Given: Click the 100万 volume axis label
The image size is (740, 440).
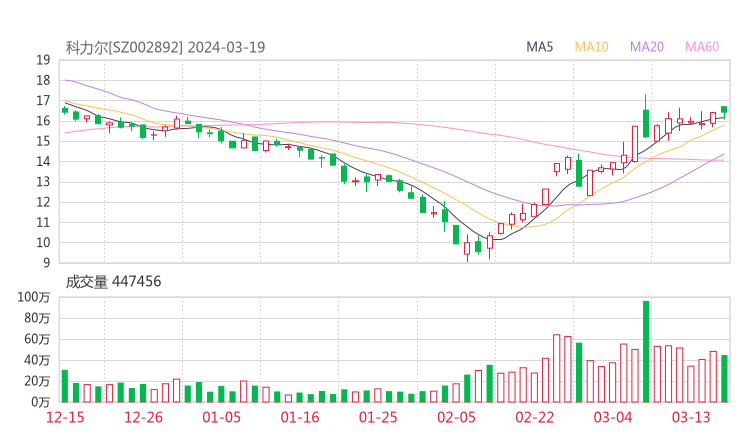Looking at the screenshot, I should pos(34,297).
